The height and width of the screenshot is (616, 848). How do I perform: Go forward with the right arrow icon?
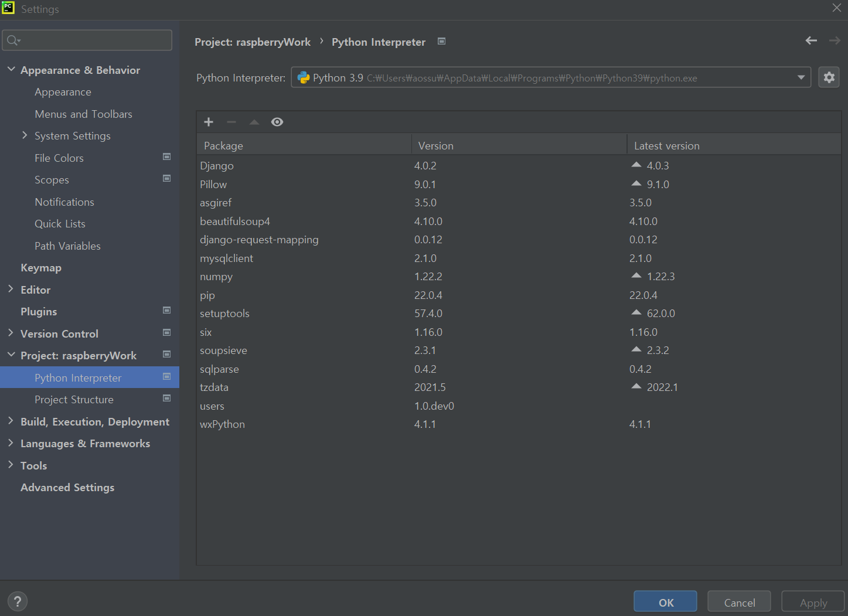(x=835, y=40)
